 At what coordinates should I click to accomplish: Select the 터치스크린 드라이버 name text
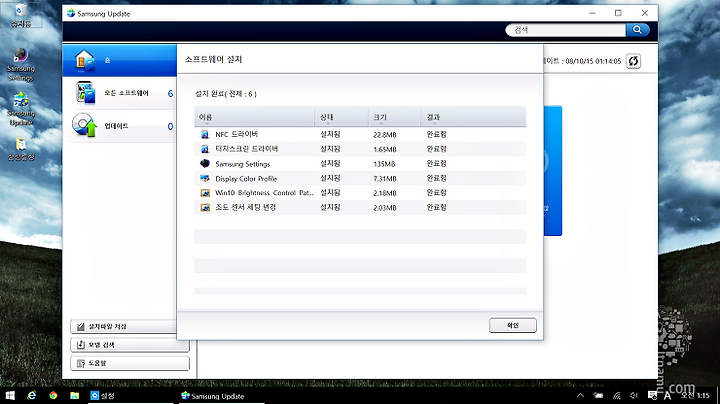[x=247, y=149]
